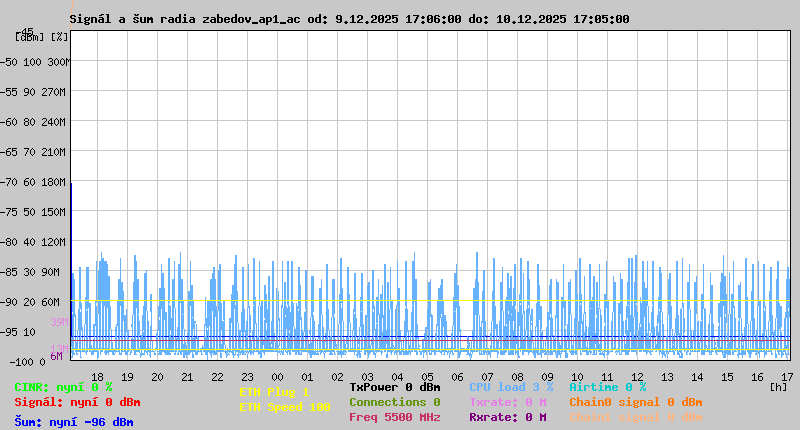
Task: Click the 'Freq 5500 MHz' legend entry
Action: tap(394, 417)
